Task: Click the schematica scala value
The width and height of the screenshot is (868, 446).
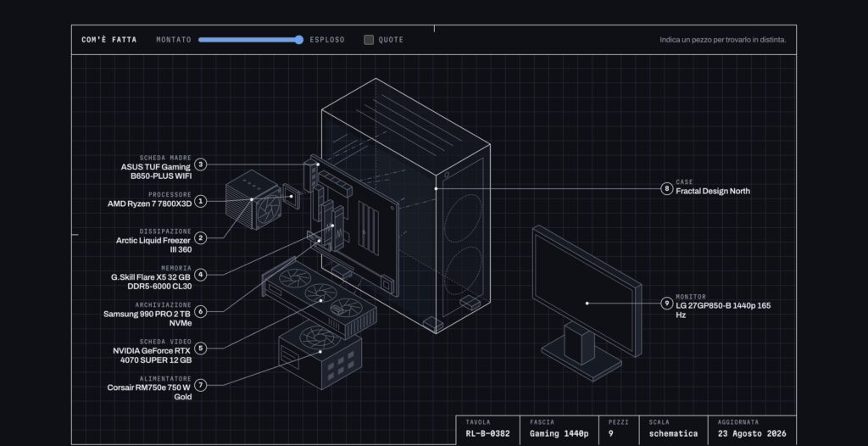Action: 673,434
